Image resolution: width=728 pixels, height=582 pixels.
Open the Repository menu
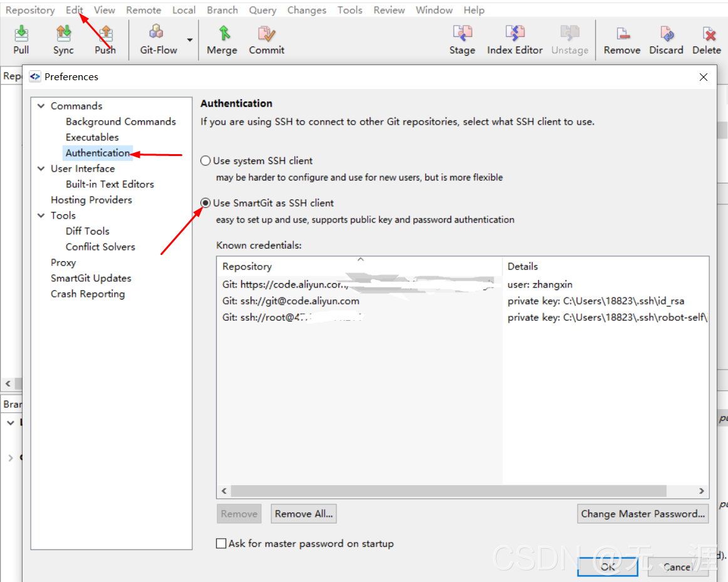coord(30,10)
